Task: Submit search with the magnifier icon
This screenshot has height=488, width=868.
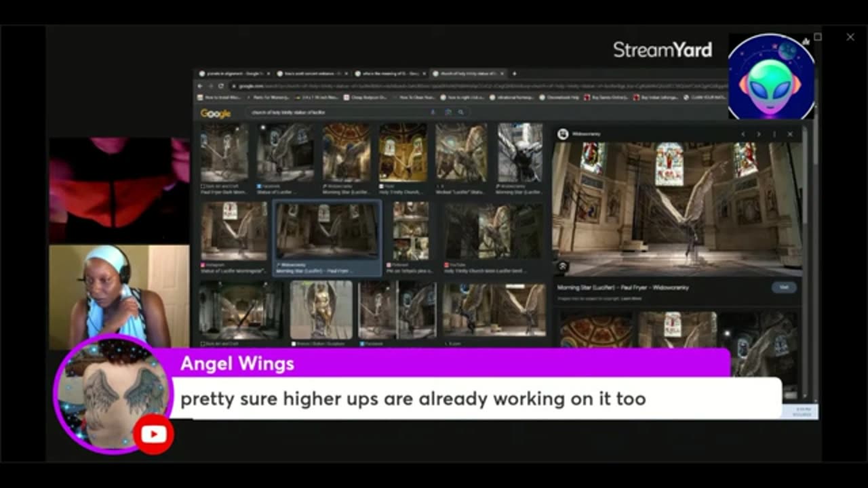Action: pos(460,113)
